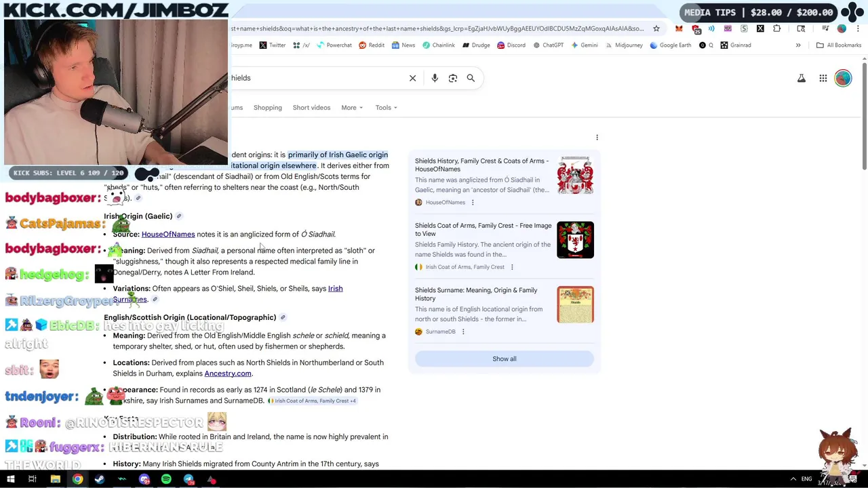Open the Google apps grid
The width and height of the screenshot is (868, 488).
(823, 78)
